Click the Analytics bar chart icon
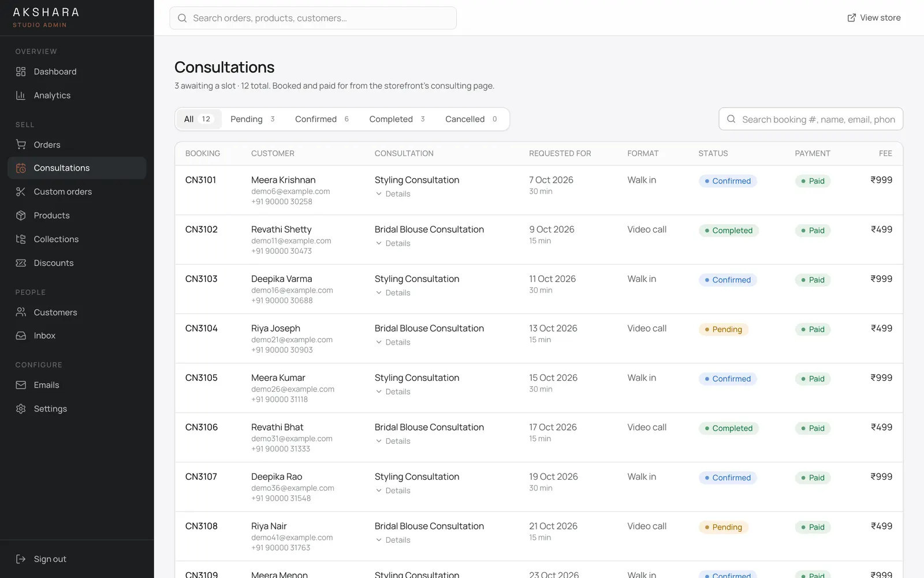Image resolution: width=924 pixels, height=578 pixels. 21,95
